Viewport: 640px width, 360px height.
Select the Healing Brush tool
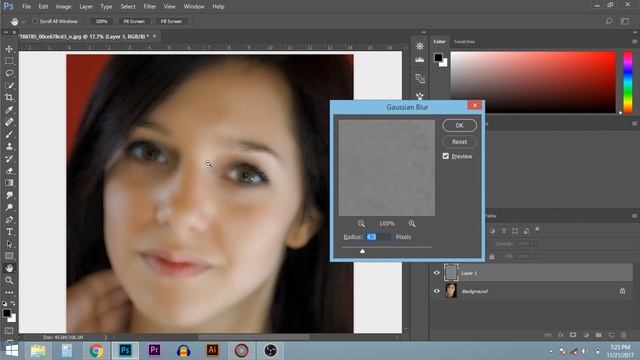[9, 122]
